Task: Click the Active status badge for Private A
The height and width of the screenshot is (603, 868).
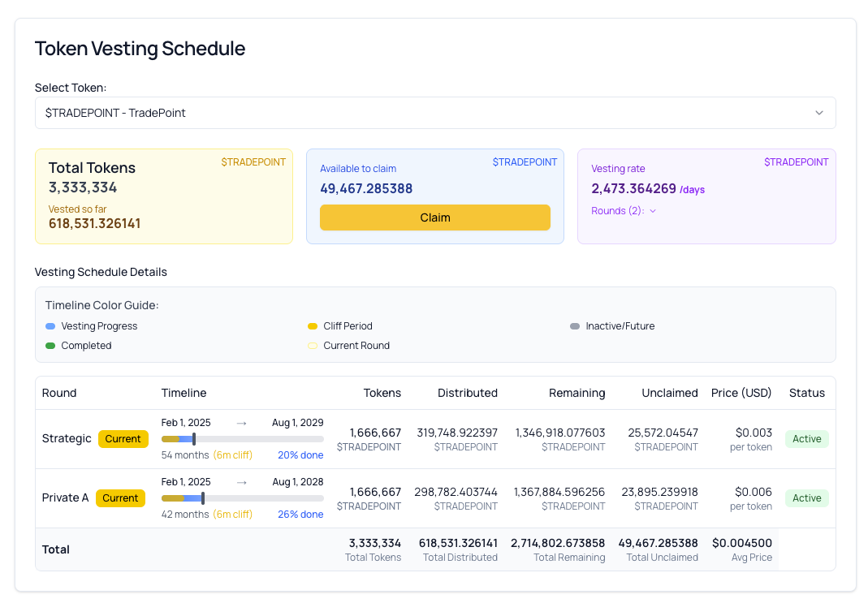Action: click(806, 497)
